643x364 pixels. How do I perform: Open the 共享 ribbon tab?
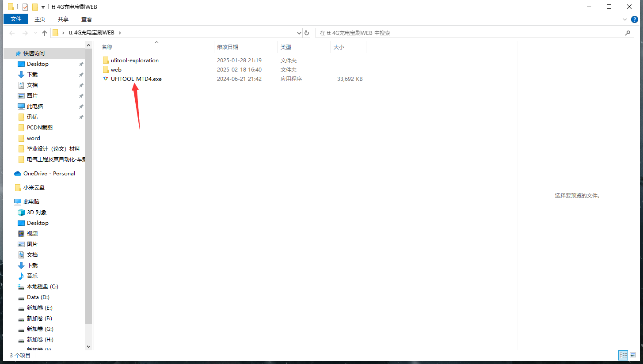click(x=63, y=19)
